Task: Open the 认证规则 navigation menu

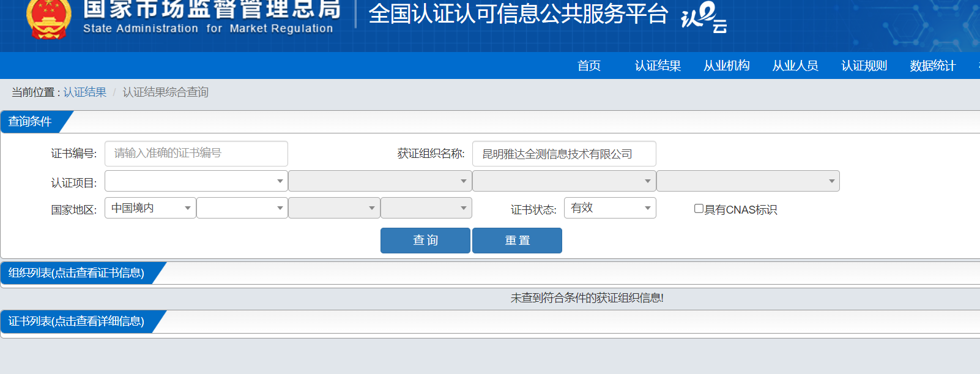Action: click(x=864, y=65)
